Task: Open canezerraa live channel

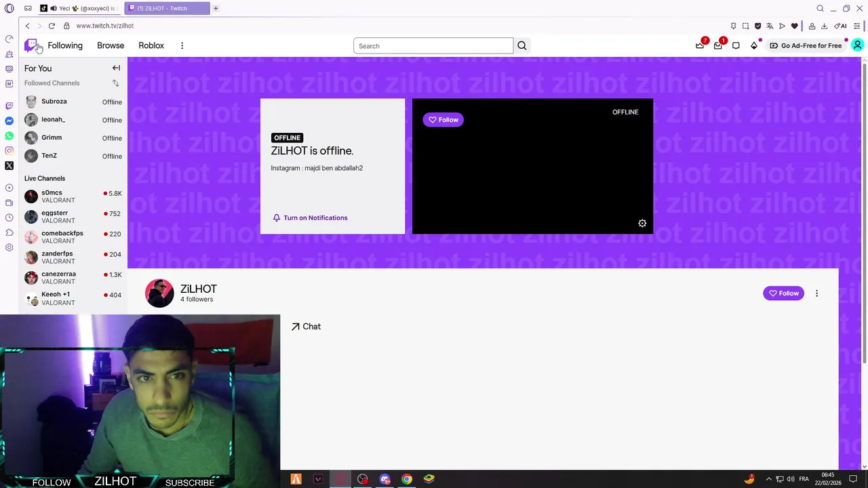Action: click(73, 278)
